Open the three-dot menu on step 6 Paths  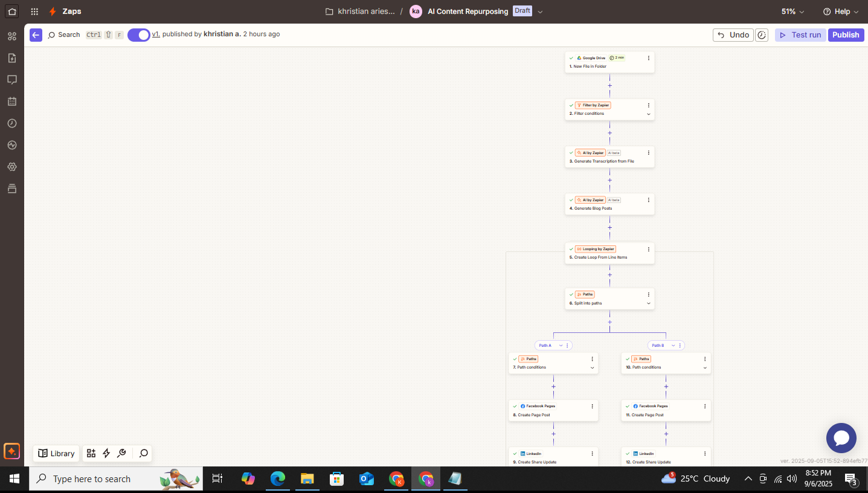[x=649, y=295]
